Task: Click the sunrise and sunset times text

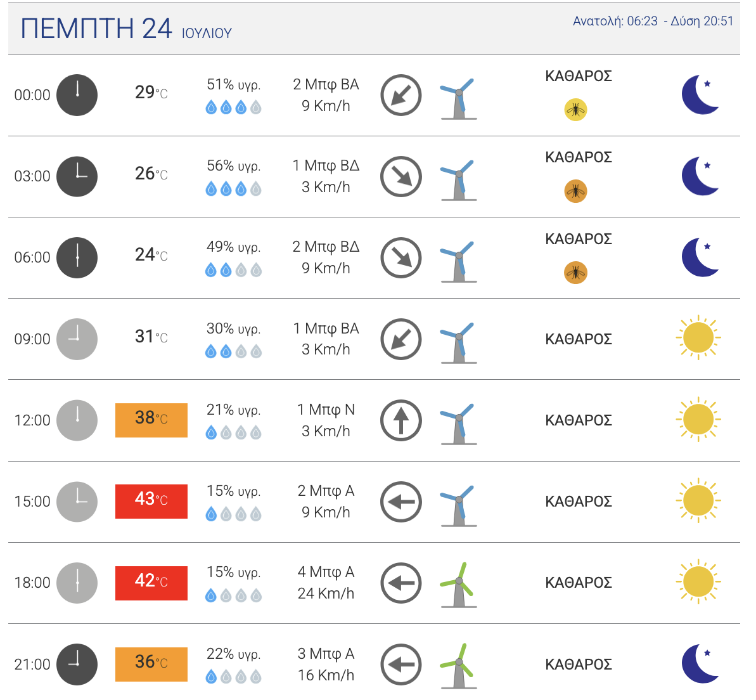Action: [x=653, y=21]
